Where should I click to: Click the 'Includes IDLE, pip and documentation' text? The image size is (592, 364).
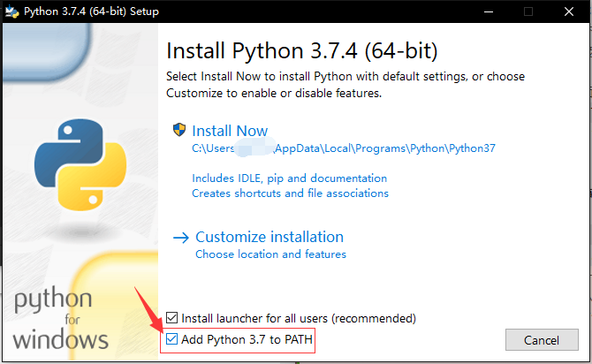[289, 178]
